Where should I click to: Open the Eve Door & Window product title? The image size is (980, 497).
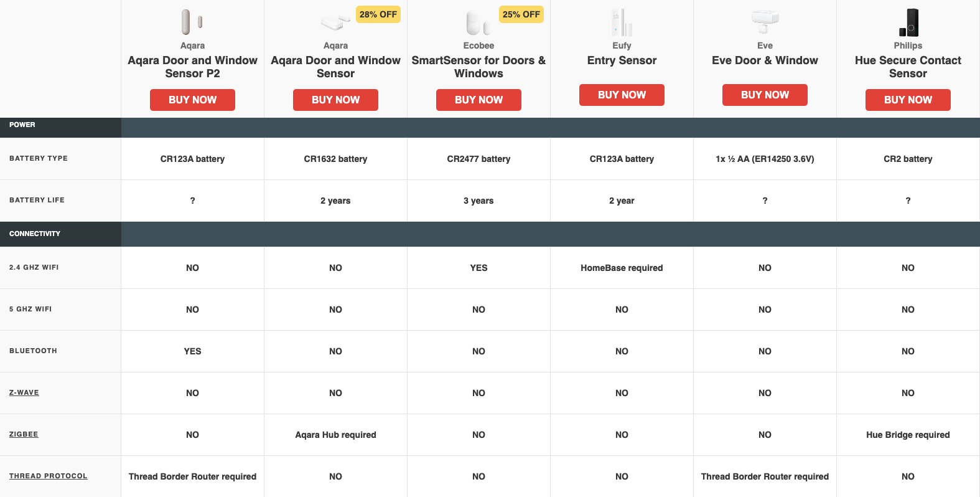[765, 60]
